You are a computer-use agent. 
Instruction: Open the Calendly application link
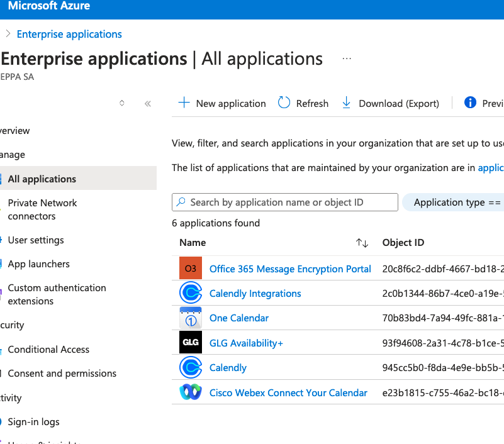point(228,368)
